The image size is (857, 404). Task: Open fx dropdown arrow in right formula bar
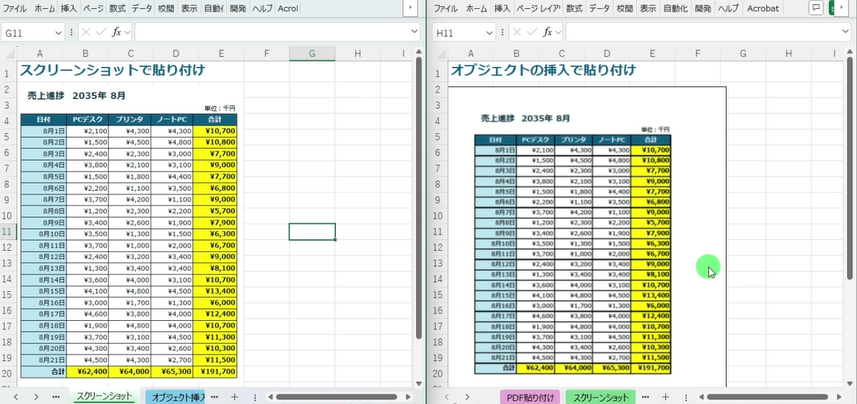coord(558,32)
